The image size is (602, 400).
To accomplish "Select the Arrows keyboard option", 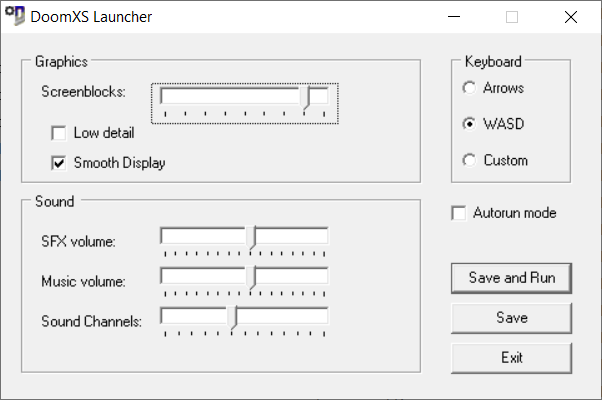I will click(x=469, y=88).
